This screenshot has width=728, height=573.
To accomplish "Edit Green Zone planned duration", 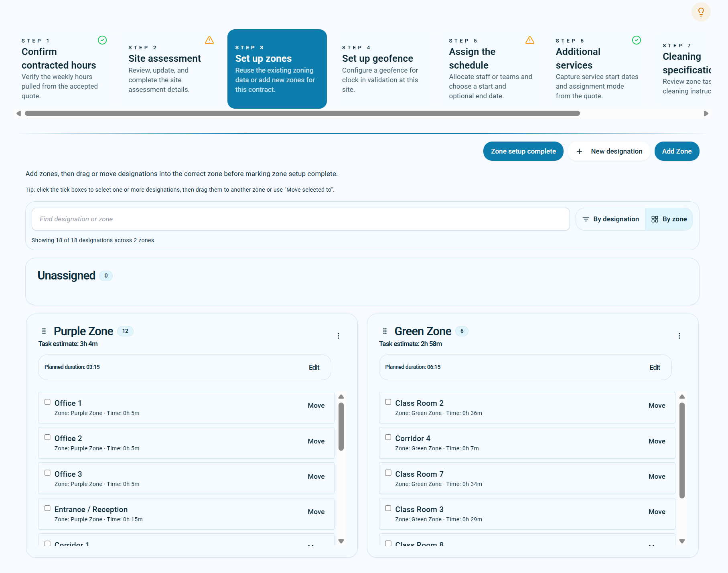I will 655,367.
